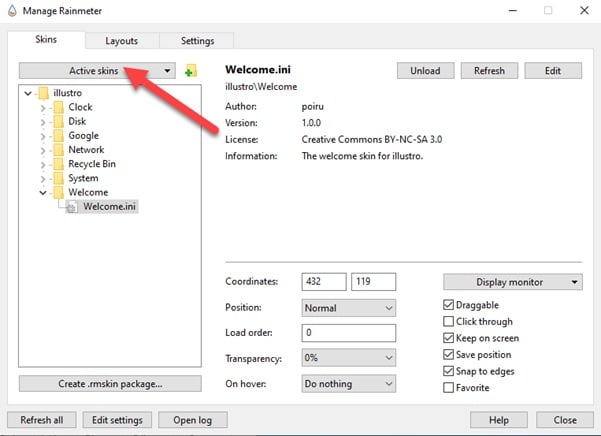This screenshot has width=601, height=436.
Task: Toggle Snap to edges checkbox
Action: point(448,371)
